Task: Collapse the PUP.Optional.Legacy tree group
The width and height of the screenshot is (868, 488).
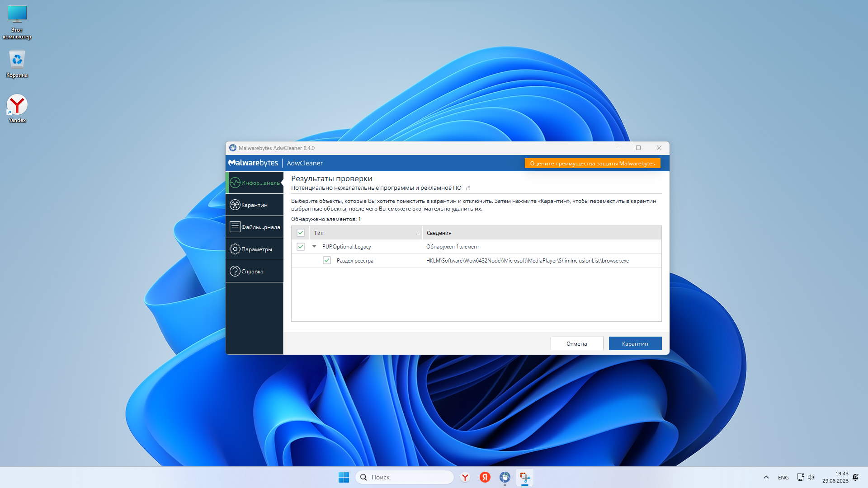Action: click(314, 247)
